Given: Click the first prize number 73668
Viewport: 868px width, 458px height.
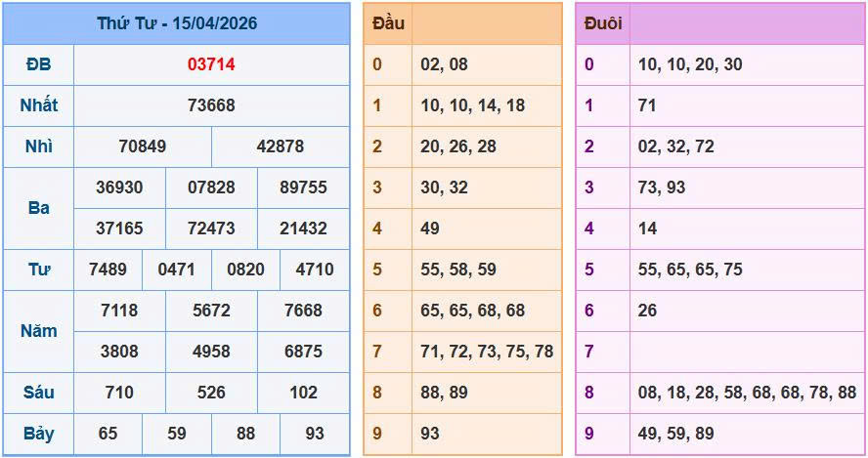Looking at the screenshot, I should [211, 105].
